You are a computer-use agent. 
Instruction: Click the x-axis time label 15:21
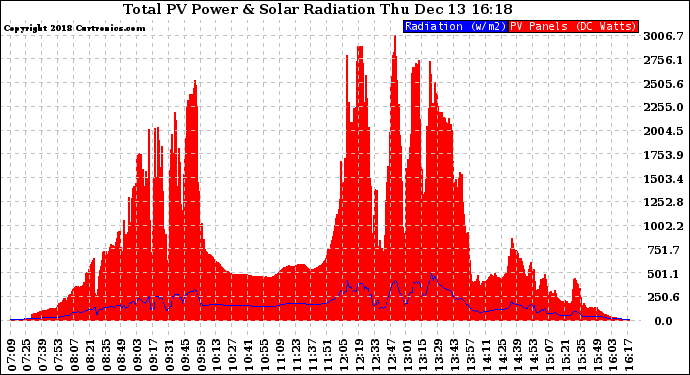pos(566,355)
